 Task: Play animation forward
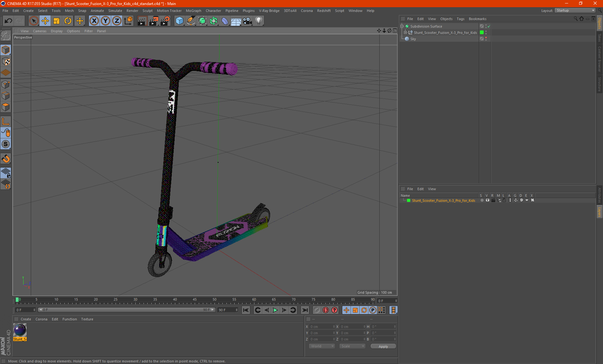click(275, 310)
